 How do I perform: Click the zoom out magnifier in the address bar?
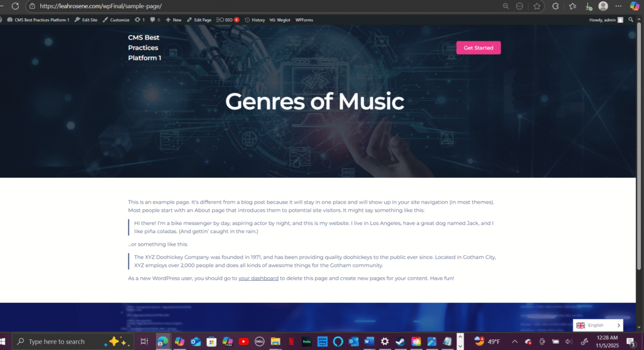point(506,6)
